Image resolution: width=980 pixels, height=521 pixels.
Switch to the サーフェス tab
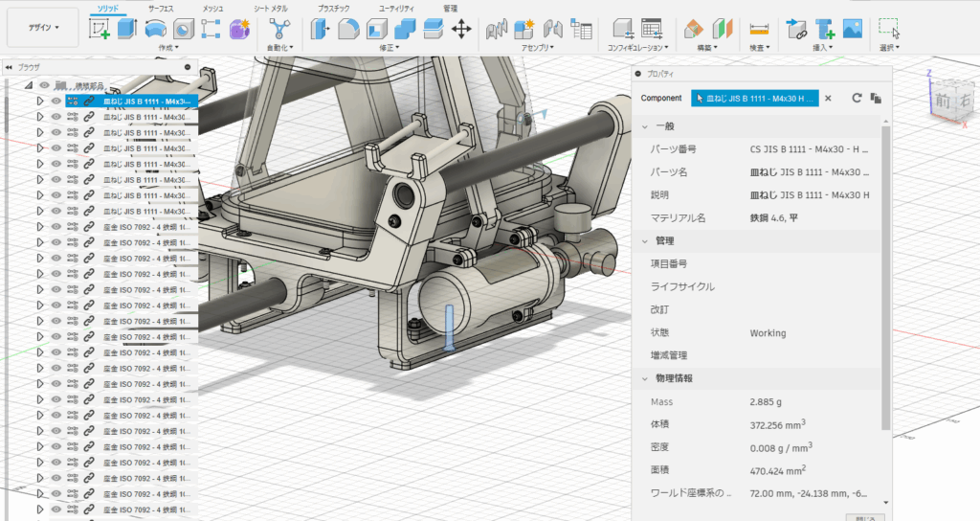(161, 8)
